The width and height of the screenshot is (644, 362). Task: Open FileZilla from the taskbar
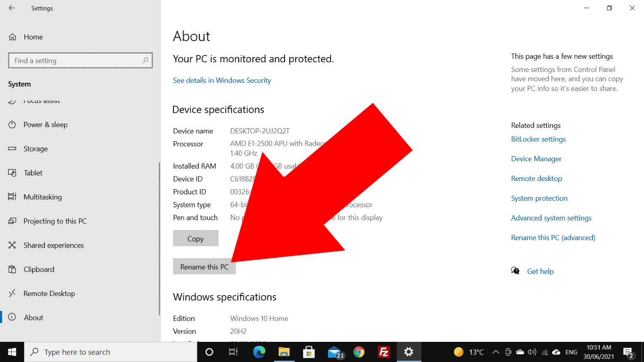click(384, 352)
